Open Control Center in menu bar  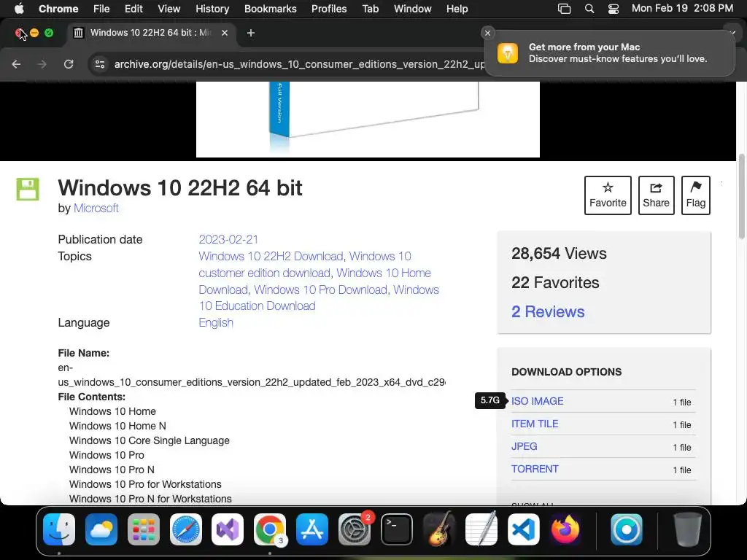613,9
